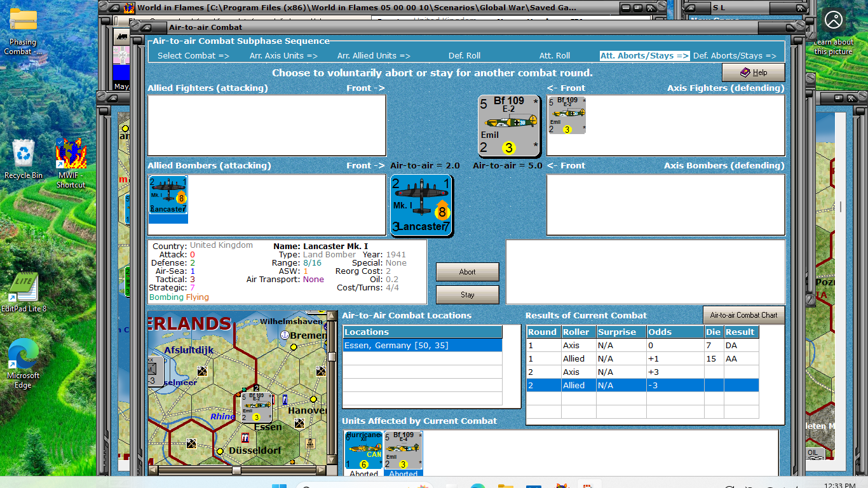Open MWIF Shortcut desktop icon
868x488 pixels.
tap(71, 163)
